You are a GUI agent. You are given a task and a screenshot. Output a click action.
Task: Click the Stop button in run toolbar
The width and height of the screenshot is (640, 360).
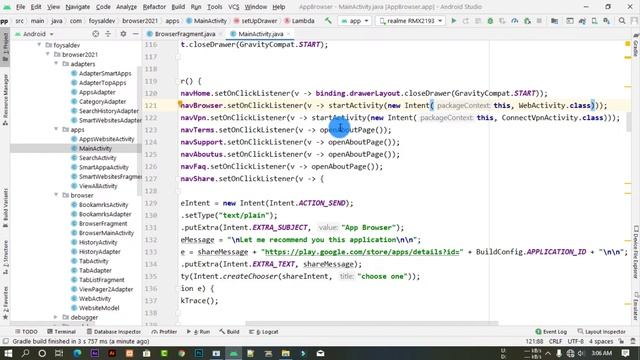(x=539, y=21)
